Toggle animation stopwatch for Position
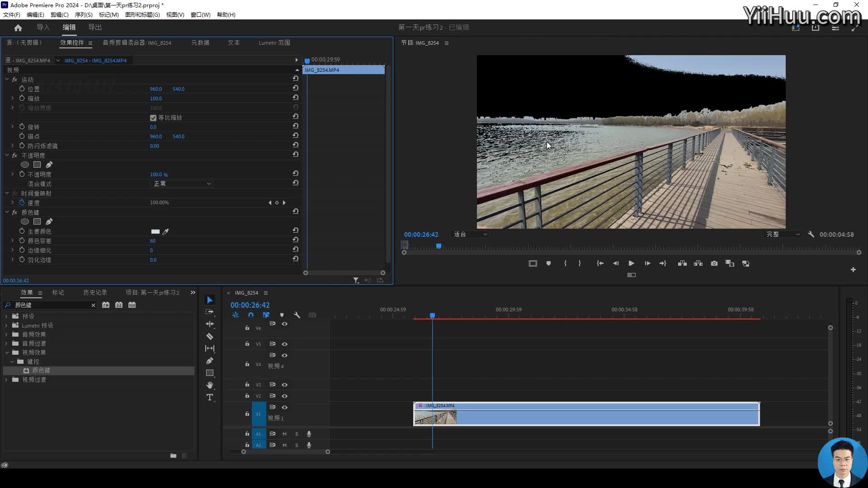This screenshot has height=488, width=868. click(22, 89)
